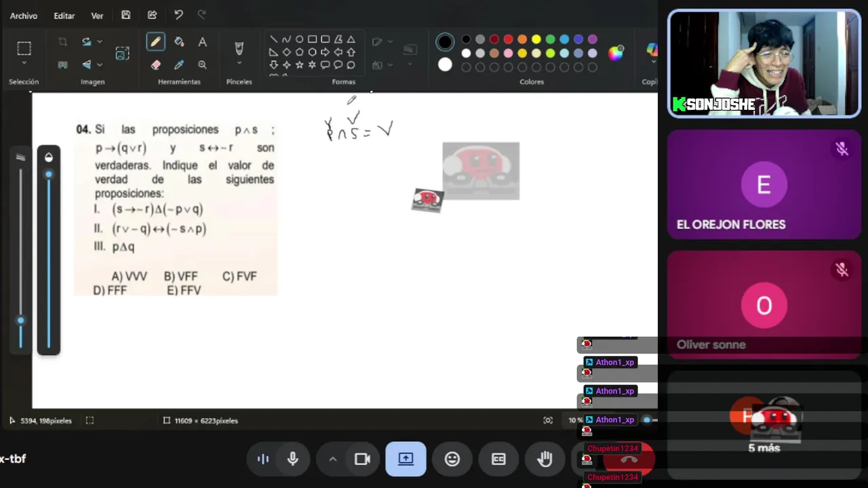Select the Color picker eyedropper tool
This screenshot has height=488, width=868.
tap(179, 65)
